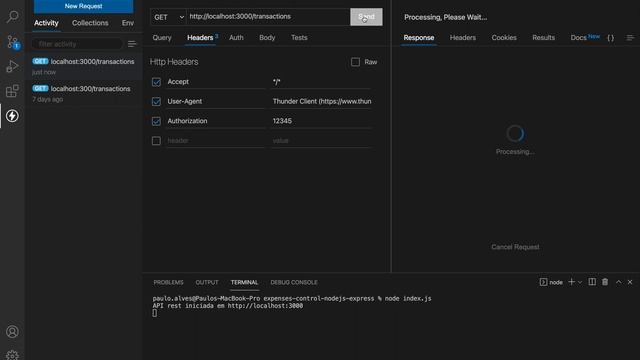The width and height of the screenshot is (640, 360).
Task: Click Authorization value field 12345
Action: 321,121
